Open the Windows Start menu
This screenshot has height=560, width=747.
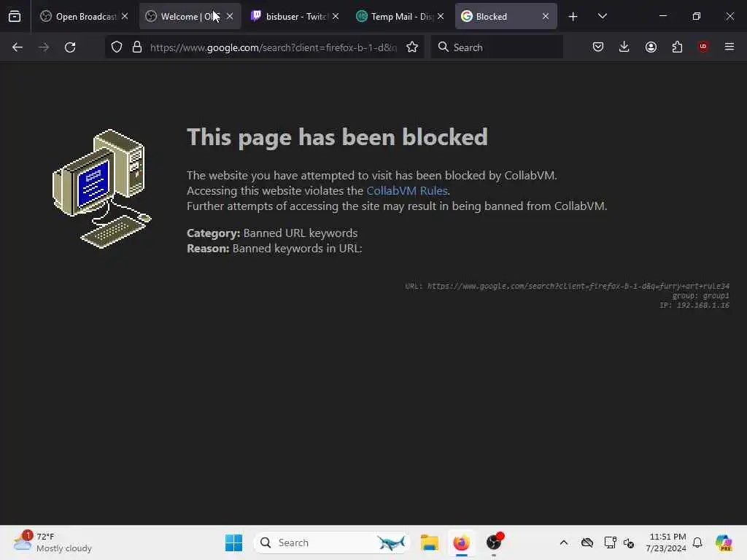click(233, 542)
